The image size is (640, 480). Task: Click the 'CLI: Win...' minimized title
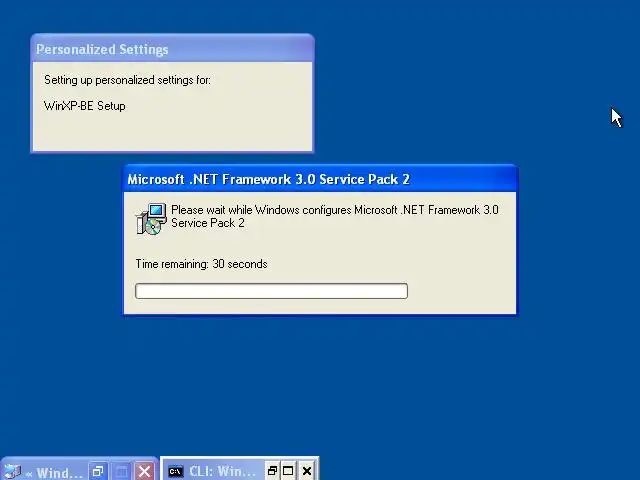click(x=222, y=471)
